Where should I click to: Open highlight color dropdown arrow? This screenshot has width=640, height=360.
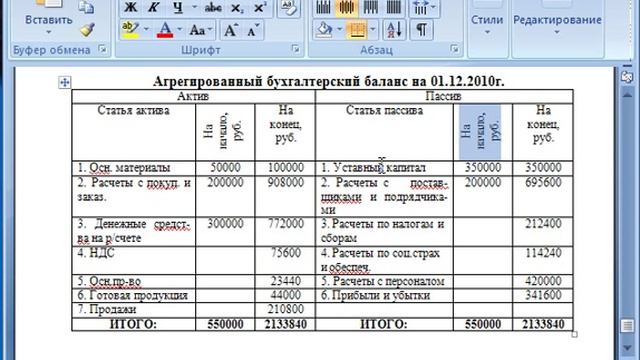[146, 30]
